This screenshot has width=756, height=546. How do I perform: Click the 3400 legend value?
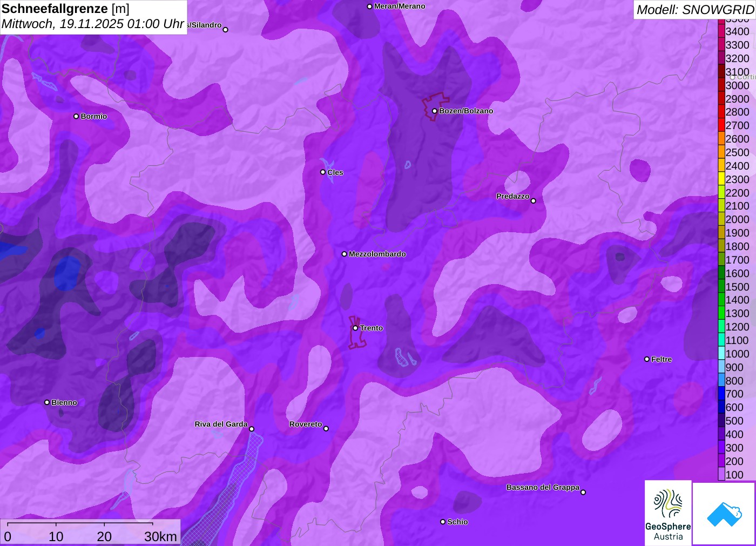point(738,31)
